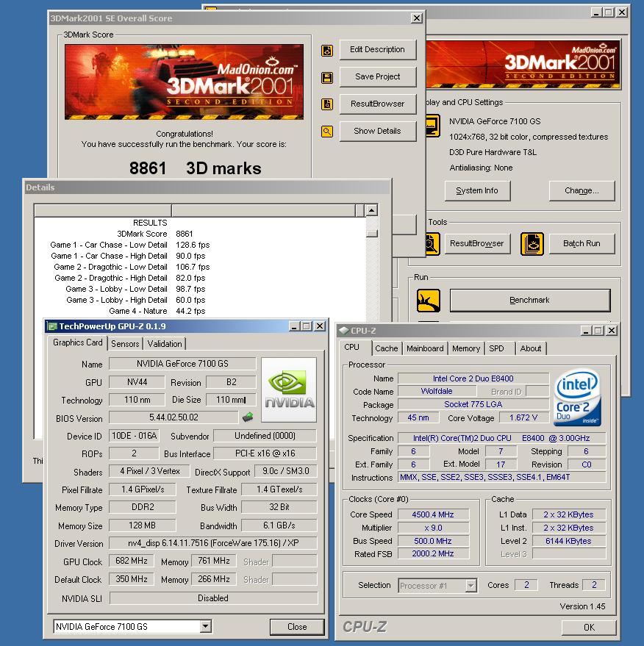Viewport: 644px width, 646px height.
Task: Expand the GPU selection dropdown in GPU-Z
Action: click(x=206, y=627)
